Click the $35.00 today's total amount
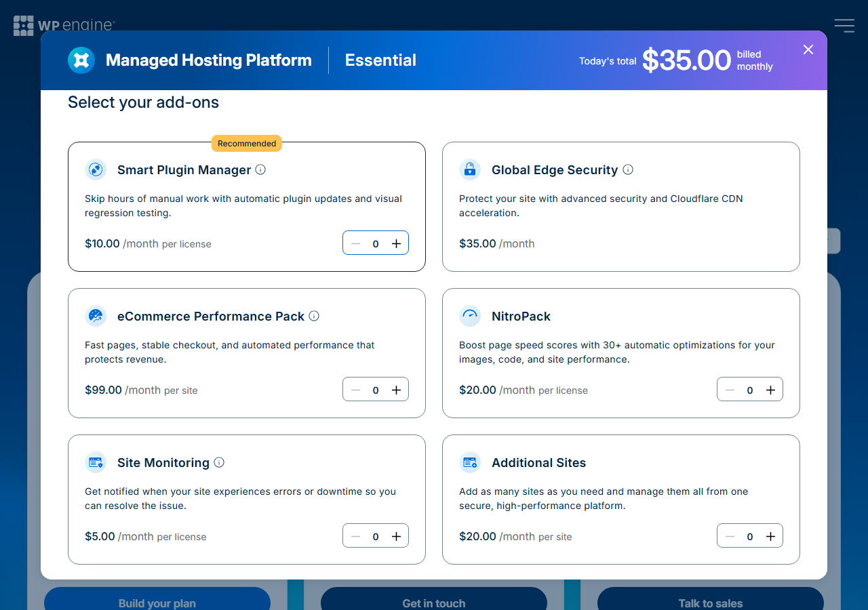The width and height of the screenshot is (868, 610). click(x=686, y=60)
